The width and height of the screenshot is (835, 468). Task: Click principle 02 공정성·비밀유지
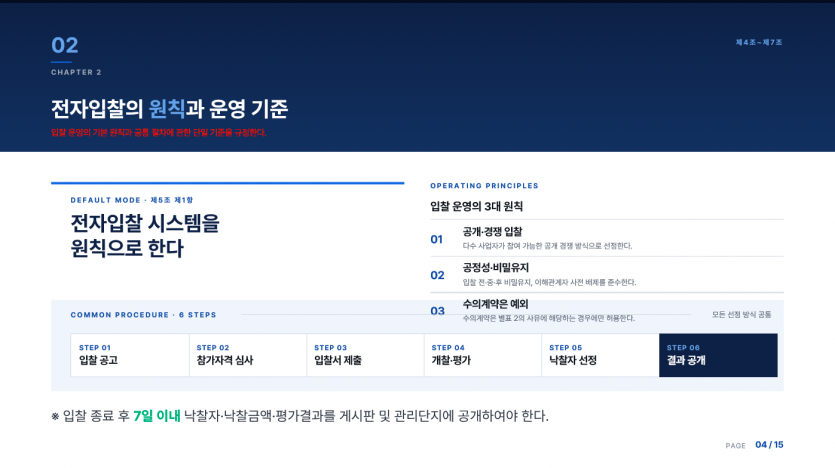[x=607, y=275]
